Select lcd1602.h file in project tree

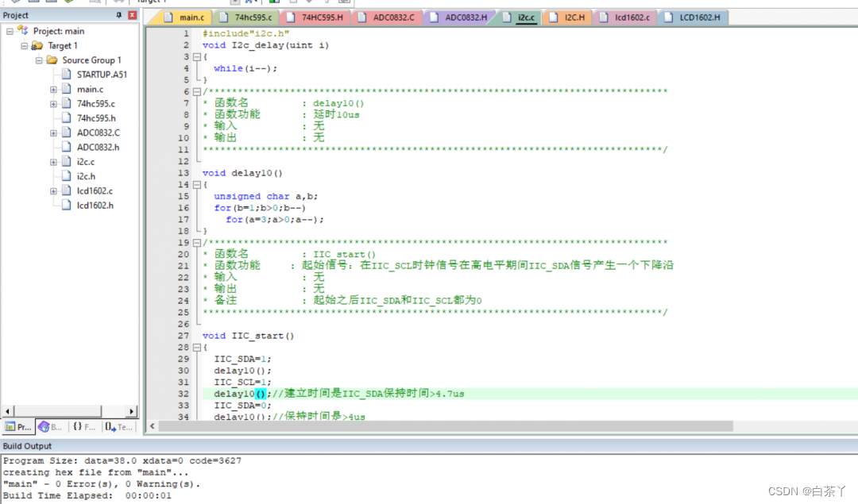point(95,206)
